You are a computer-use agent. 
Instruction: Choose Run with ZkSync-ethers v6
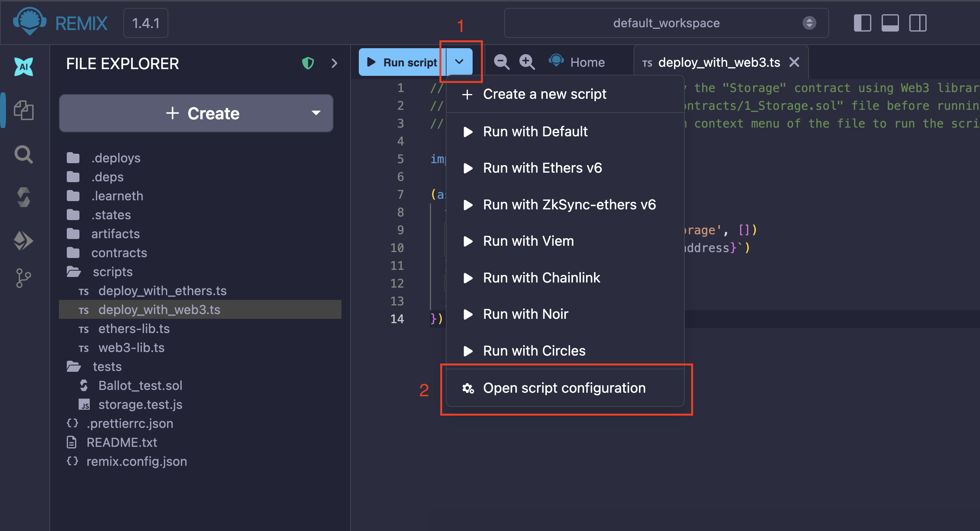[565, 205]
